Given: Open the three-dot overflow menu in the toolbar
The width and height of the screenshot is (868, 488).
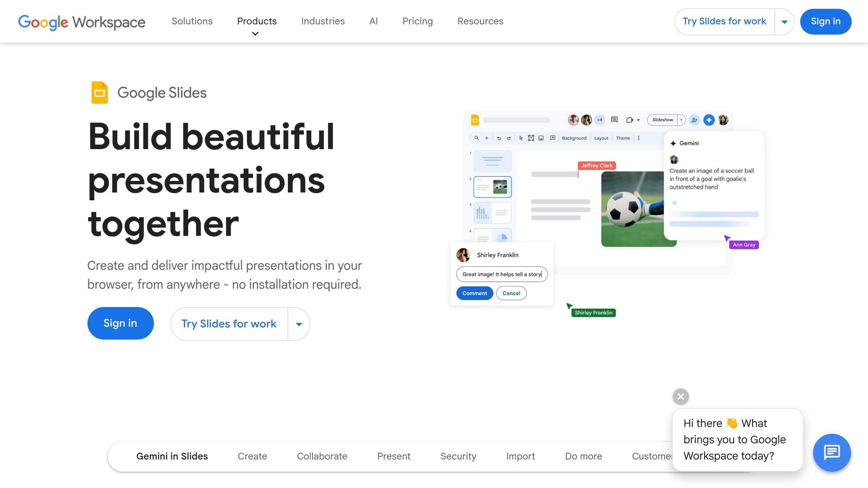Looking at the screenshot, I should tap(638, 138).
